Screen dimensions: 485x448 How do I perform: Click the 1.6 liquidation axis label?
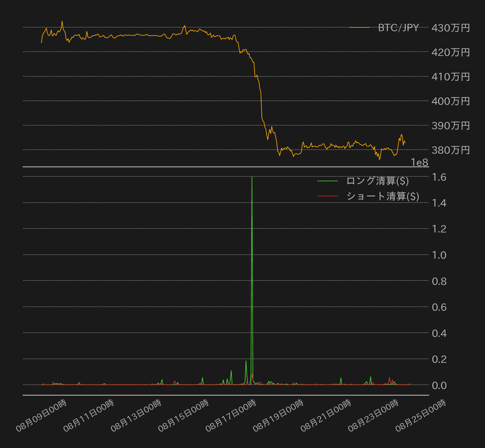[439, 177]
